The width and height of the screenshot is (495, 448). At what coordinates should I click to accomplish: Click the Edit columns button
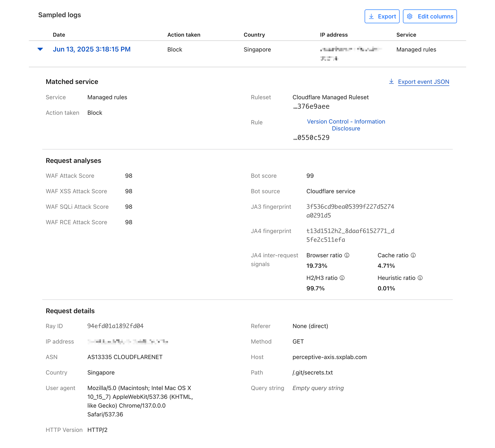pos(430,16)
